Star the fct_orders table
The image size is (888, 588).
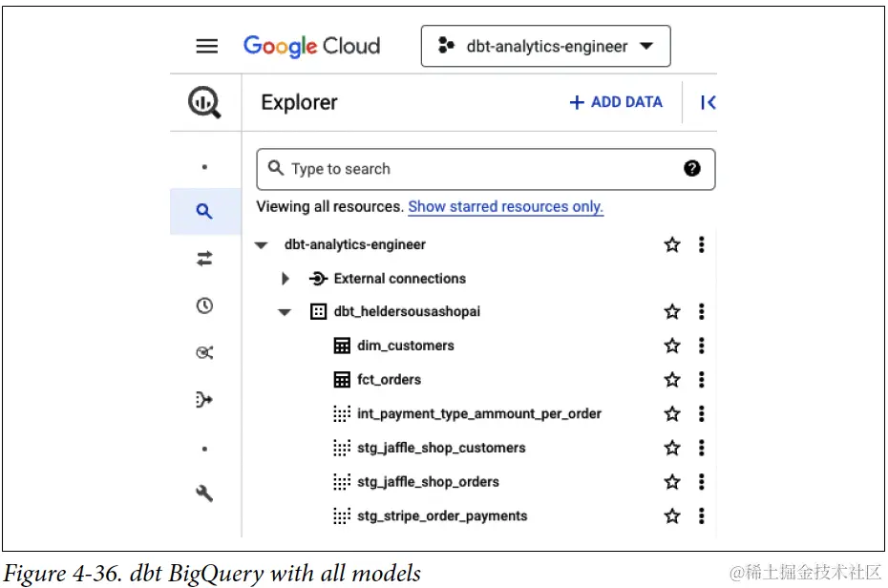pyautogui.click(x=672, y=380)
